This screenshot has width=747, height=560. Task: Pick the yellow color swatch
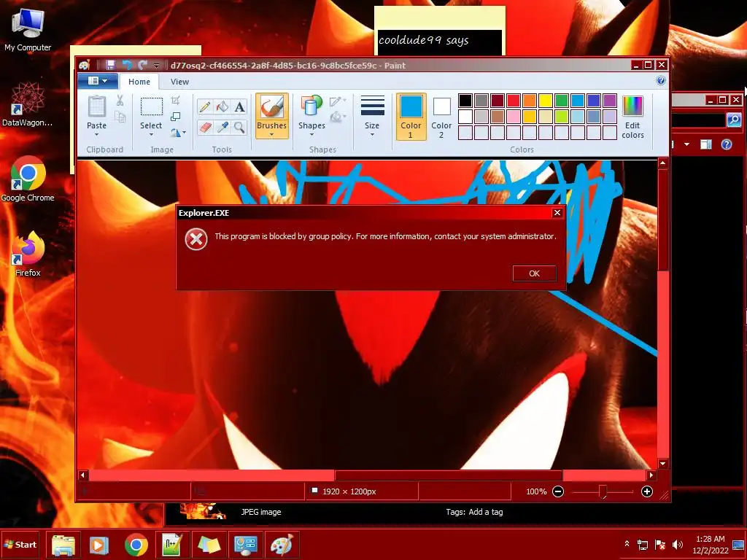[x=546, y=101]
